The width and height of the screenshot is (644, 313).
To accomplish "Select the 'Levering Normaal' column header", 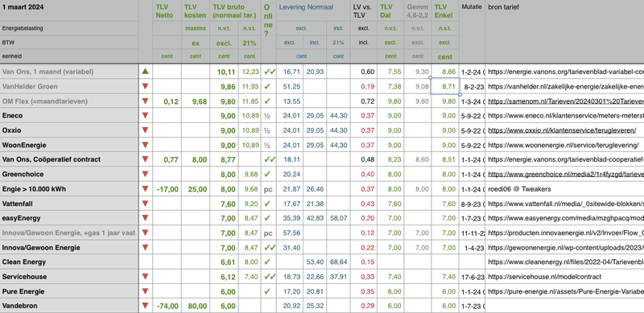I will pos(313,11).
